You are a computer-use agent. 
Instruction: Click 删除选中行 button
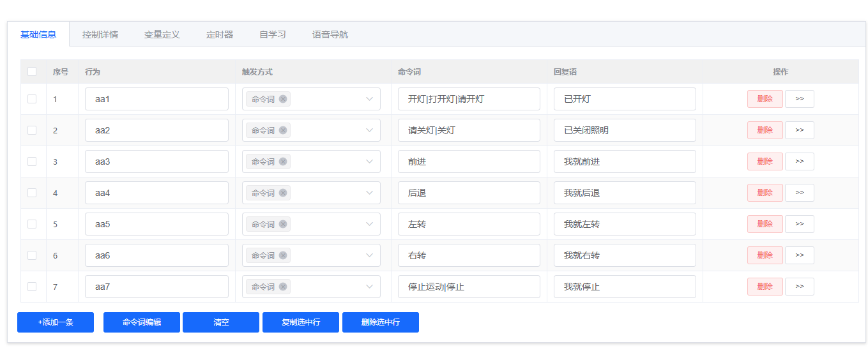[381, 322]
